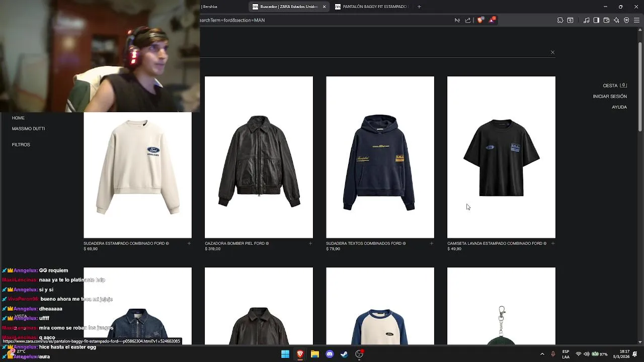Image resolution: width=644 pixels, height=362 pixels.
Task: Click CAMISETA LAVADA ESTAMPADO COMBINADO FORD title
Action: [497, 243]
